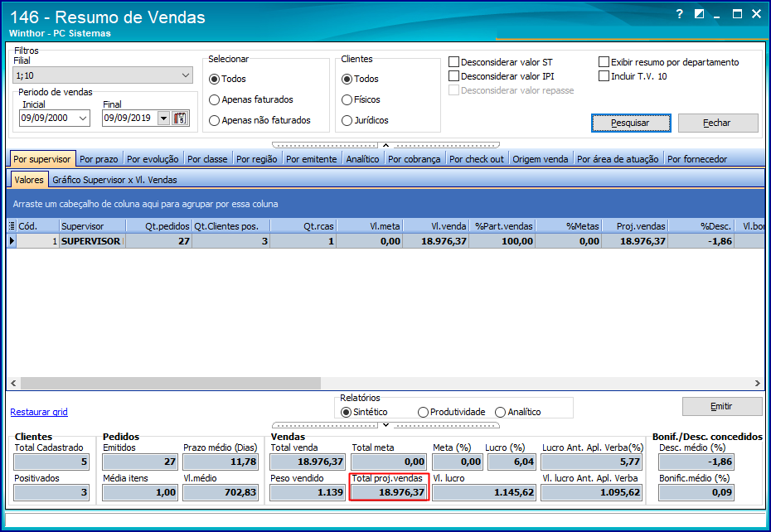Viewport: 771px width, 532px height.
Task: Select the SUPERVISOR row name cell
Action: click(x=92, y=241)
